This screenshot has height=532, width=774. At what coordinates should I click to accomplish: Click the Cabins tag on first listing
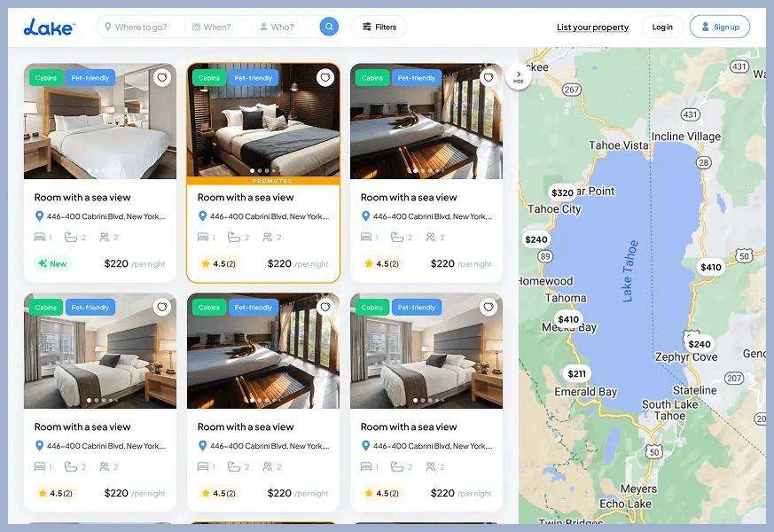point(46,78)
